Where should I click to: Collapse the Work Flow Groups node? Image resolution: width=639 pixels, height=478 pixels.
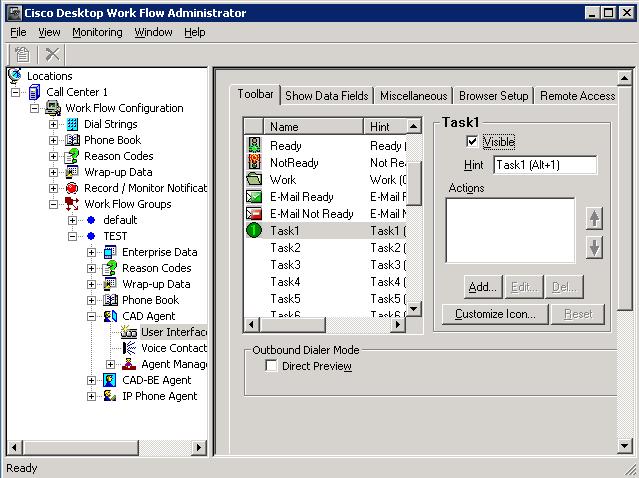(x=53, y=204)
